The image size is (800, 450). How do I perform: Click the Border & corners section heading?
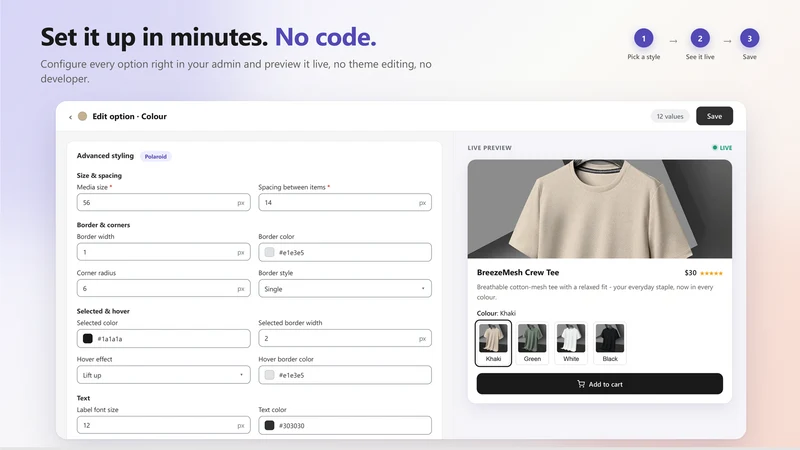103,225
